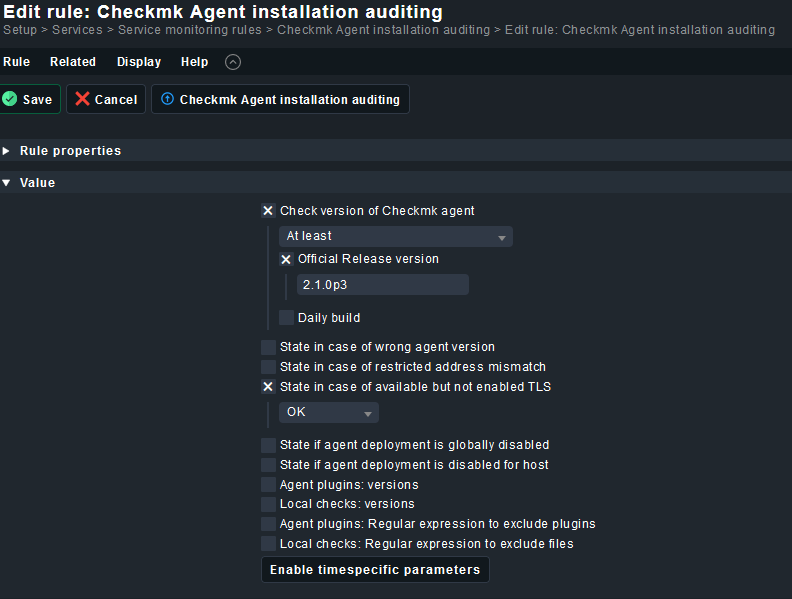Uncheck Check version of Checkmk agent
Image resolution: width=792 pixels, height=599 pixels.
(x=268, y=211)
